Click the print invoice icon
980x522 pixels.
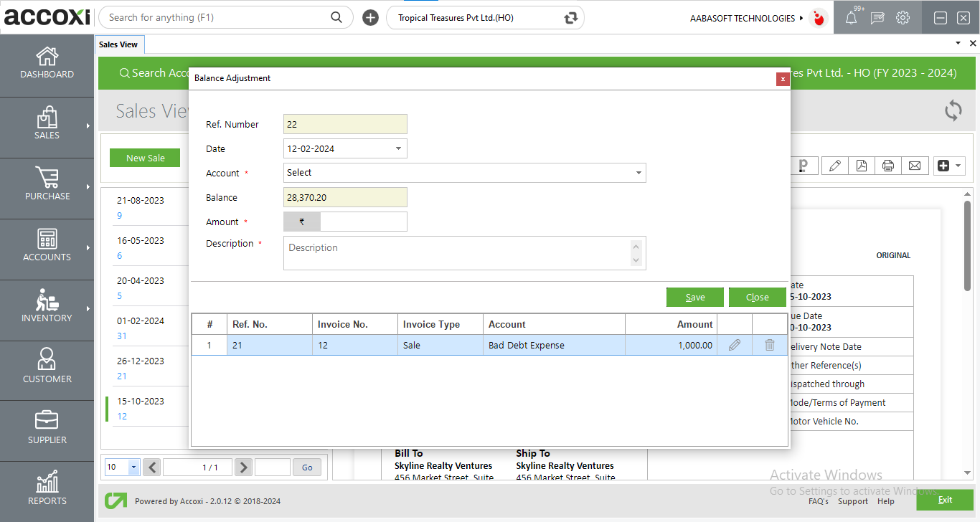click(x=888, y=166)
